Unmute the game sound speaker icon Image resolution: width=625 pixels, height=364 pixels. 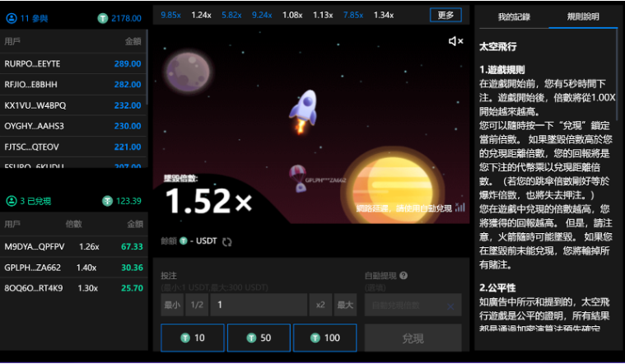click(455, 41)
